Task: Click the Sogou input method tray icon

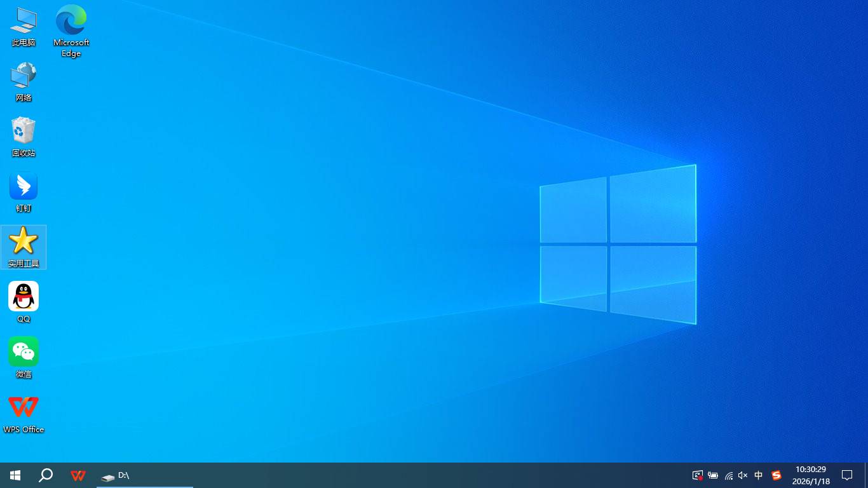Action: [776, 475]
